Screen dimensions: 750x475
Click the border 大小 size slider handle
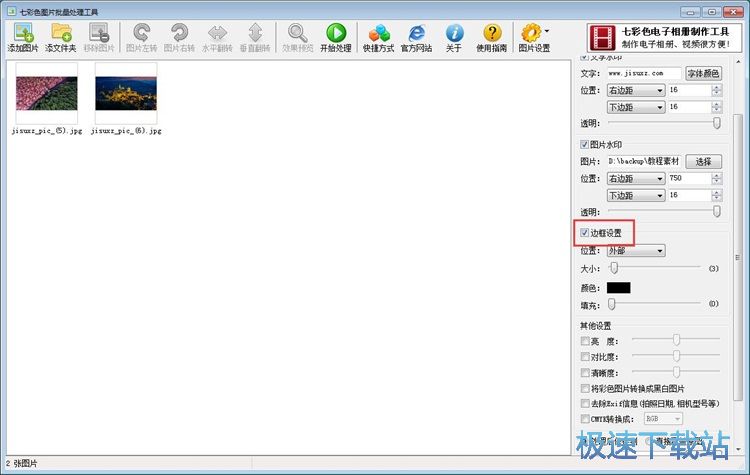(x=614, y=268)
